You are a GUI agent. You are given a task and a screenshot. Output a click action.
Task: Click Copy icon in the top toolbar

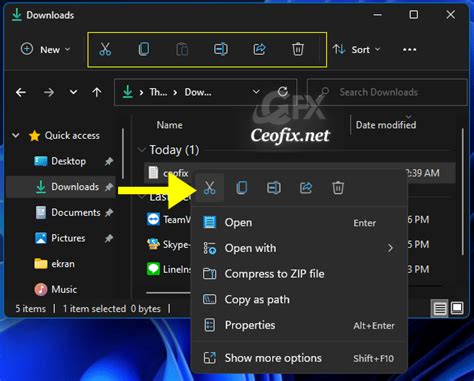(144, 49)
